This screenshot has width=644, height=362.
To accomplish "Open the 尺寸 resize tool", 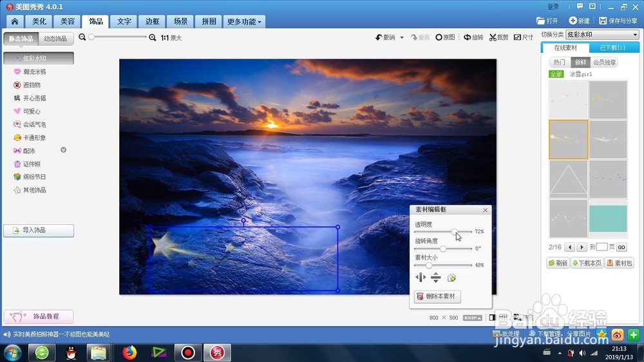I will [x=524, y=37].
